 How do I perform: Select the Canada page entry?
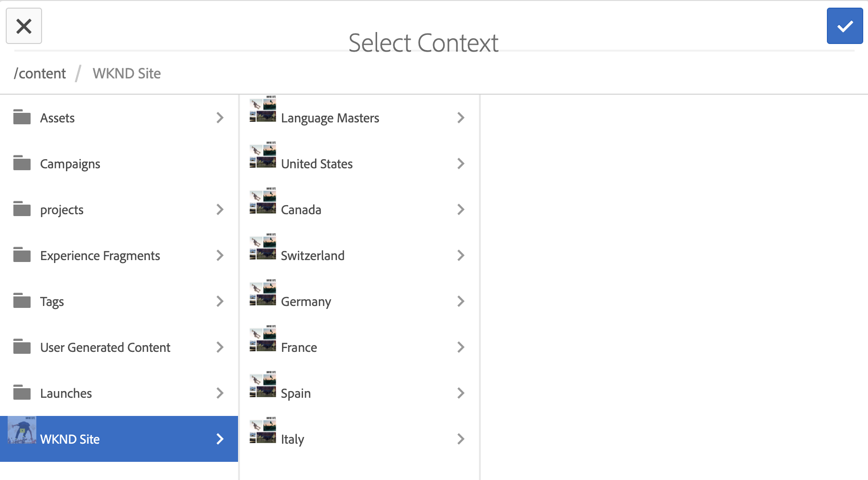(x=301, y=210)
